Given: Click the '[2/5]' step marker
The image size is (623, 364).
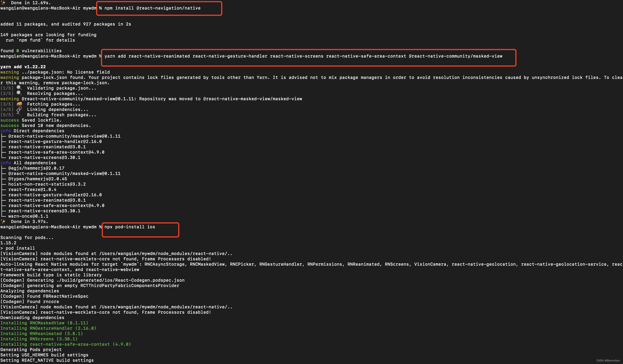Looking at the screenshot, I should [7, 94].
